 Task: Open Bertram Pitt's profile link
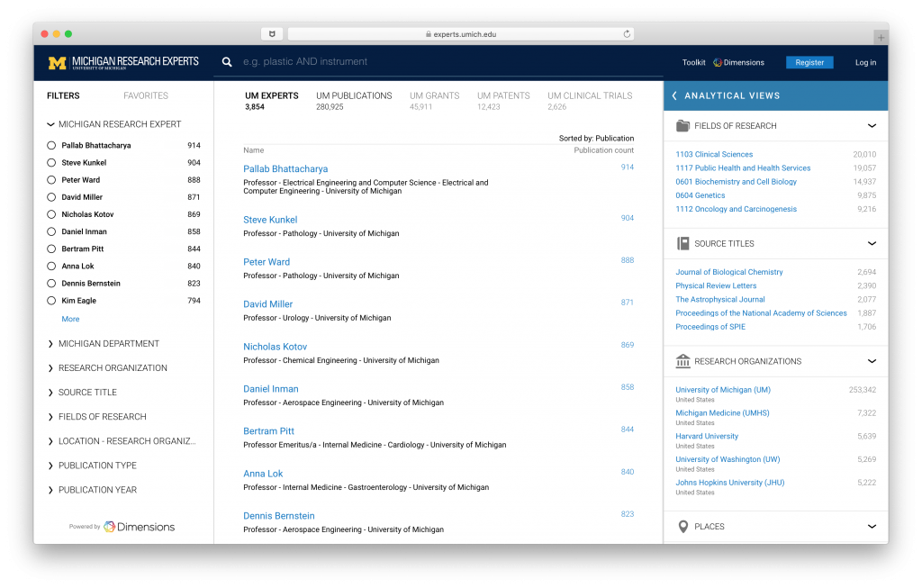coord(268,431)
